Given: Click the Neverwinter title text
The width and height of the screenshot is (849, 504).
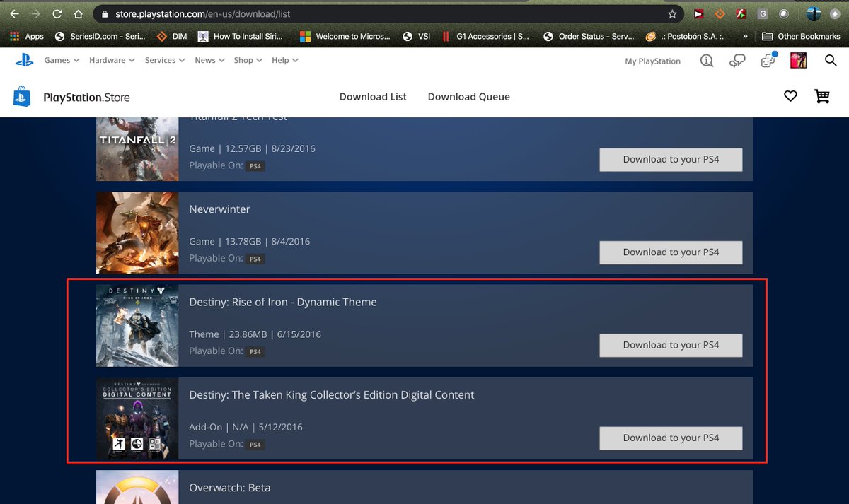Looking at the screenshot, I should pos(219,209).
